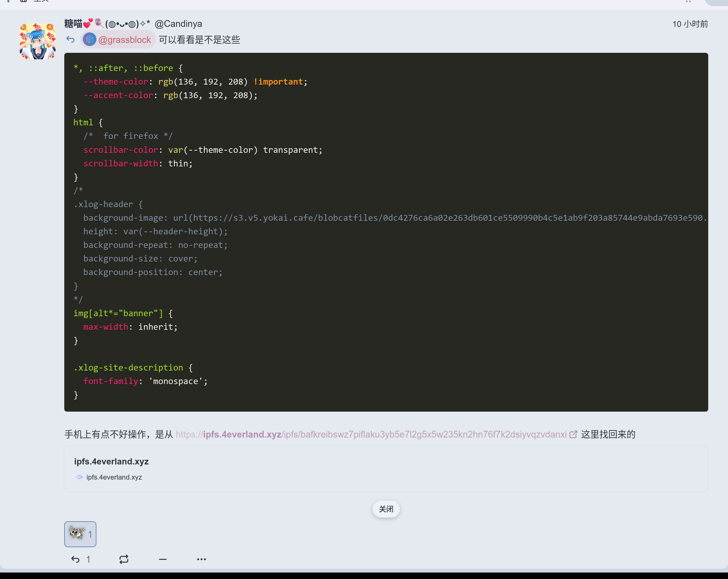The height and width of the screenshot is (579, 728).
Task: Open the ipfs.4everland.xyz/ipfs URL in the note text
Action: (371, 434)
